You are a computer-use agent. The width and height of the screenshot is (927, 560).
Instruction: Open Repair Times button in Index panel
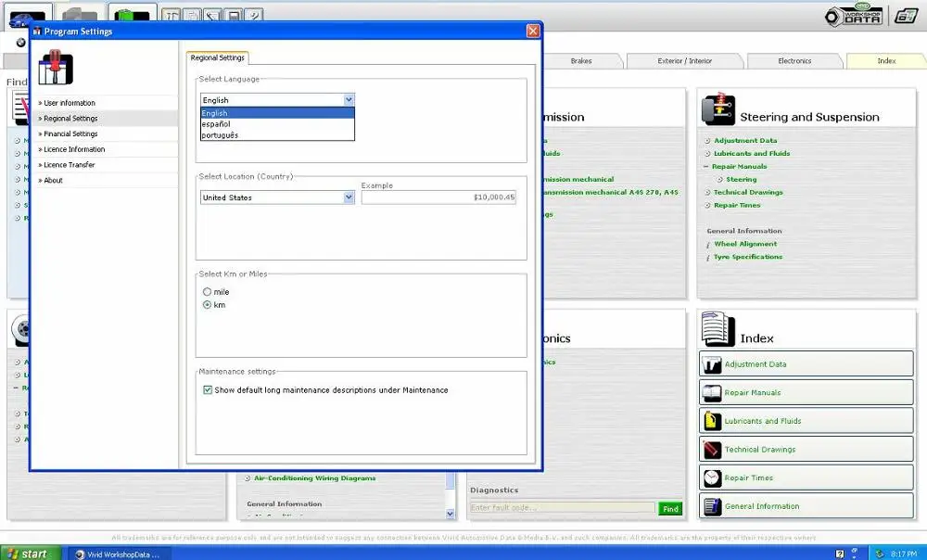click(806, 477)
